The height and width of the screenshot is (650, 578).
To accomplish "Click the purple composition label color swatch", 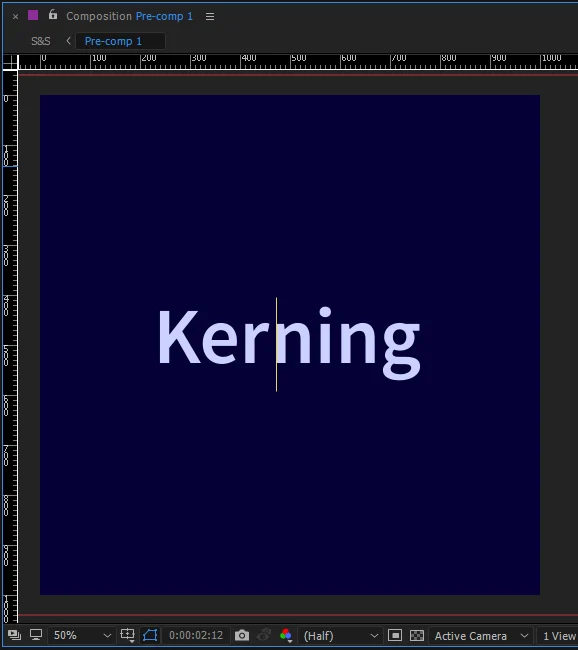I will click(33, 15).
